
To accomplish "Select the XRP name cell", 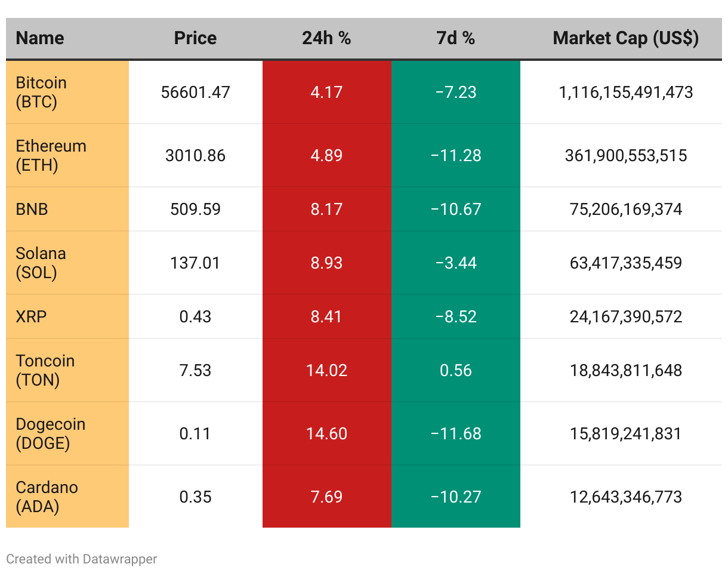I will pyautogui.click(x=31, y=316).
